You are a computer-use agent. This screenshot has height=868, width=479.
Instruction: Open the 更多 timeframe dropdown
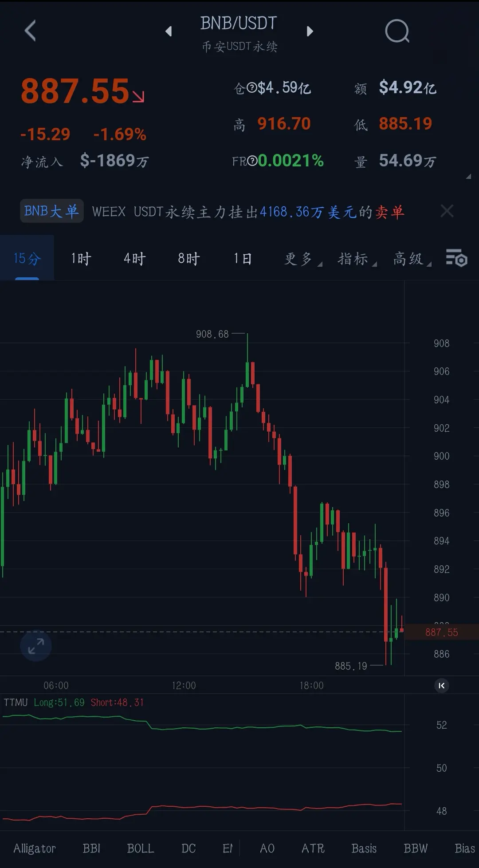tap(303, 258)
